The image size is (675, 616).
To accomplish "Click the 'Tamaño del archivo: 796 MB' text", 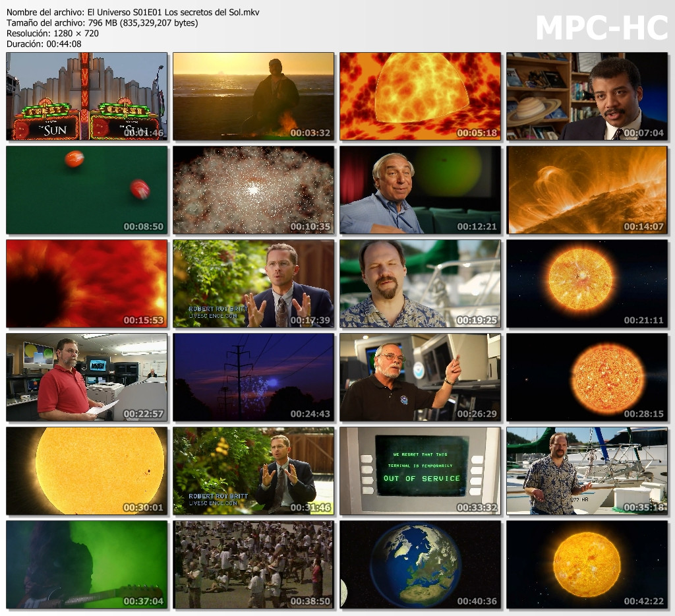I will (x=102, y=23).
